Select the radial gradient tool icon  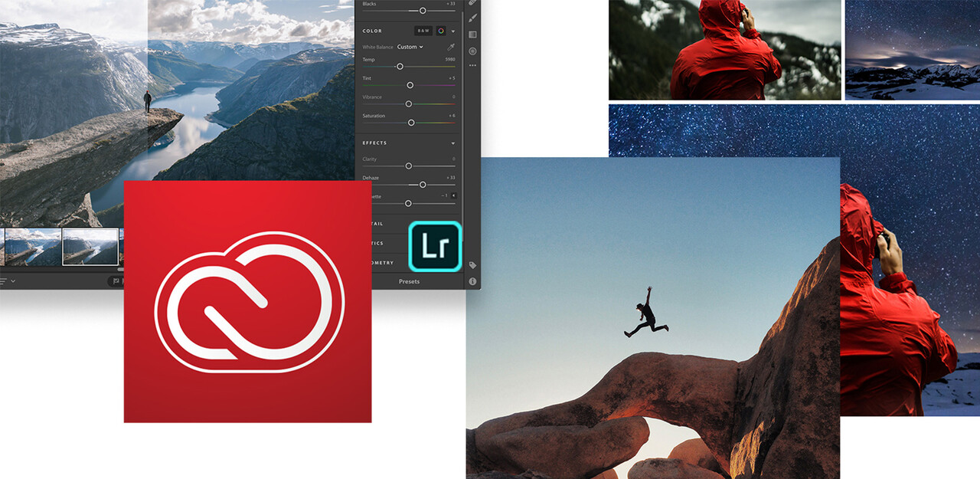472,51
